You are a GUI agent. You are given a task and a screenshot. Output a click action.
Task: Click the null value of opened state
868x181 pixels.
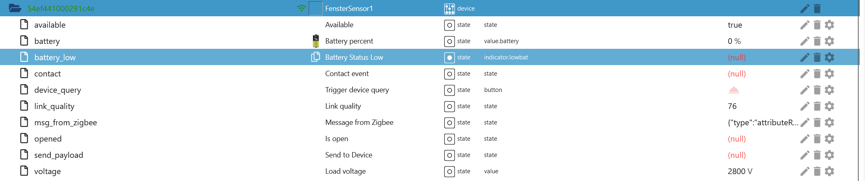pos(736,139)
